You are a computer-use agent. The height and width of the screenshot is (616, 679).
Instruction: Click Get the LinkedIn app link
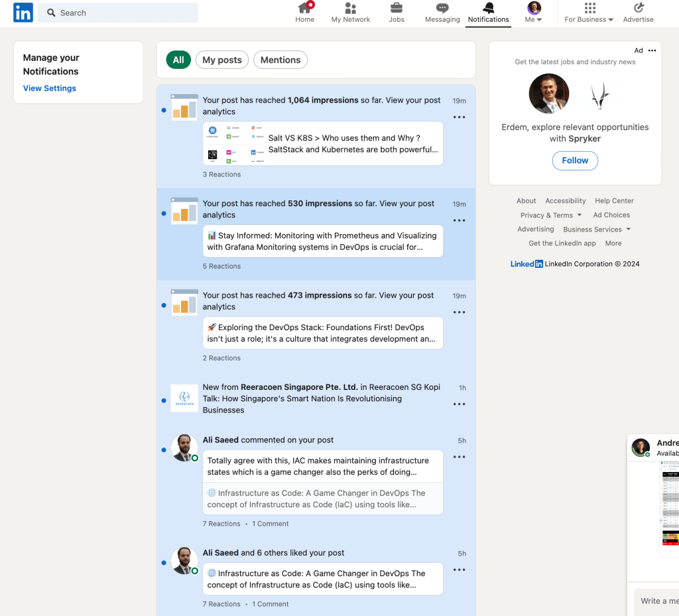(x=562, y=243)
